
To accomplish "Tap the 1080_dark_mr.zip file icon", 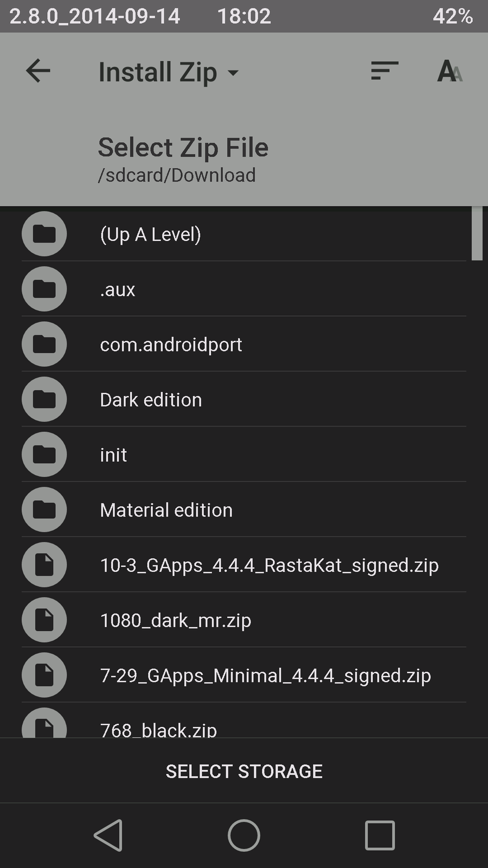I will pyautogui.click(x=44, y=620).
